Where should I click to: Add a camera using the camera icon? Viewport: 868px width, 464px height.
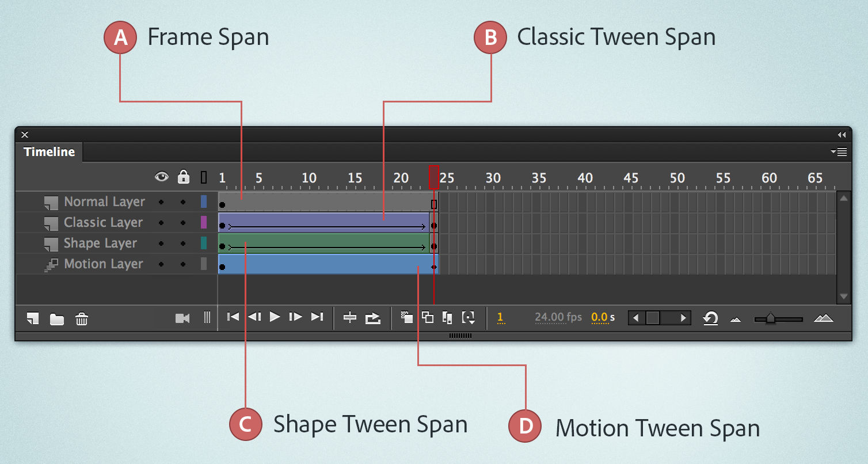(x=182, y=317)
